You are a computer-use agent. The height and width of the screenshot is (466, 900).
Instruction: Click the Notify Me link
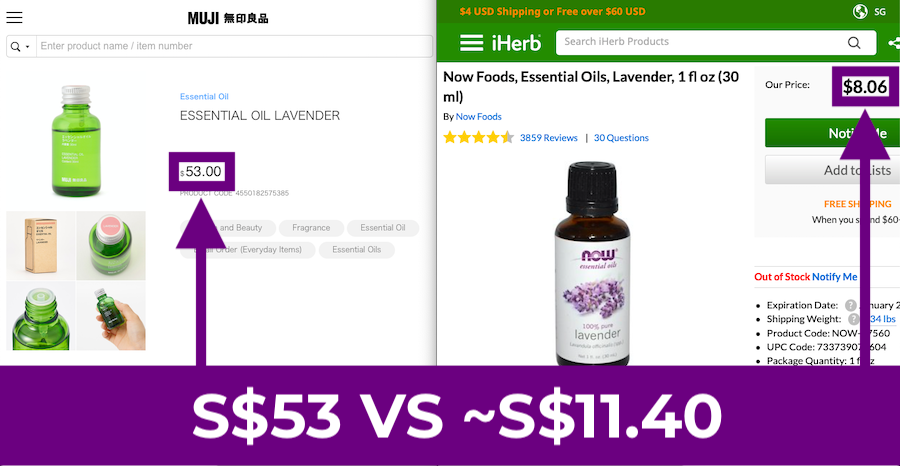835,277
